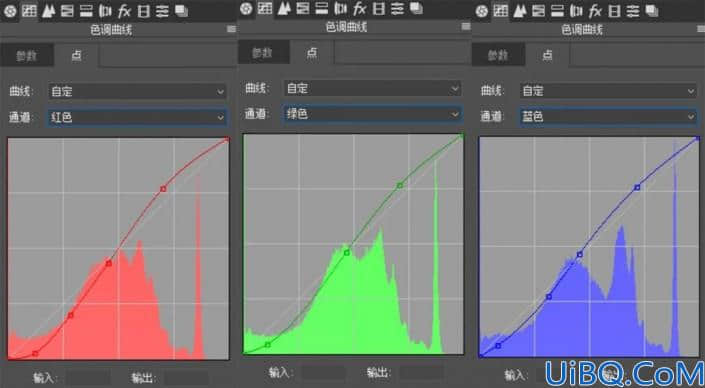
Task: Open fx Effects icon in blue channel panel
Action: tap(595, 11)
